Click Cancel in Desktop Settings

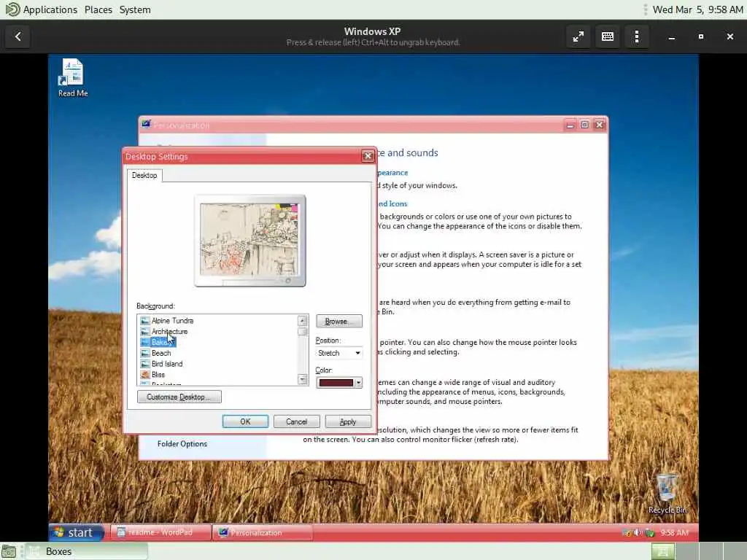(296, 421)
